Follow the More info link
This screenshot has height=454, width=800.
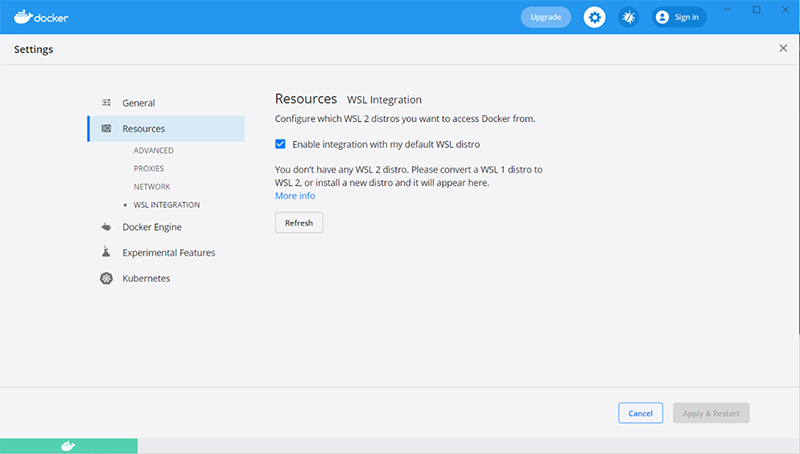(x=295, y=196)
